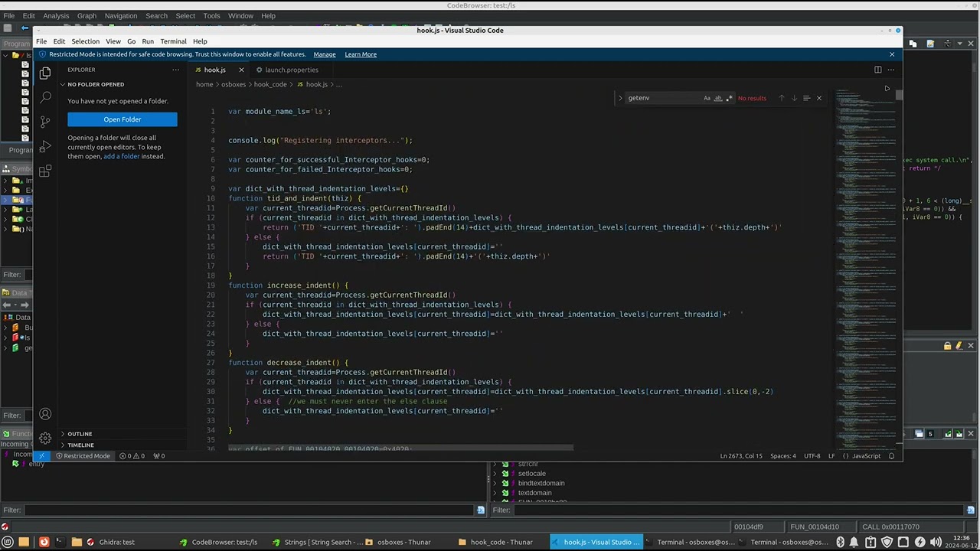The height and width of the screenshot is (551, 980).
Task: Open Ghidra CodeBrowser Navigation menu
Action: tap(121, 15)
